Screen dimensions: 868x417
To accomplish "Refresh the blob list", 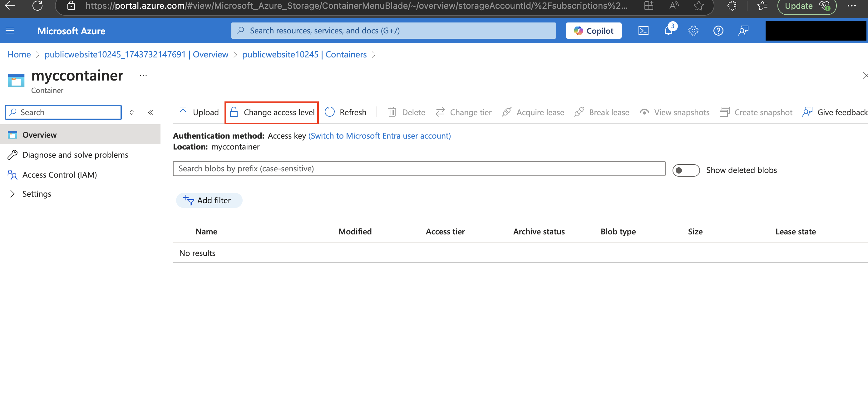I will (345, 112).
